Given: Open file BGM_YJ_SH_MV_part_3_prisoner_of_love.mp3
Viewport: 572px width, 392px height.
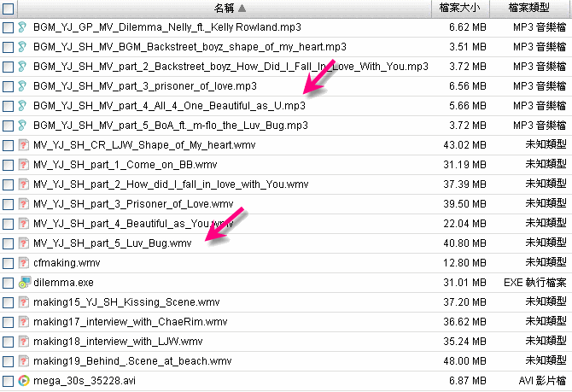Looking at the screenshot, I should (x=145, y=86).
